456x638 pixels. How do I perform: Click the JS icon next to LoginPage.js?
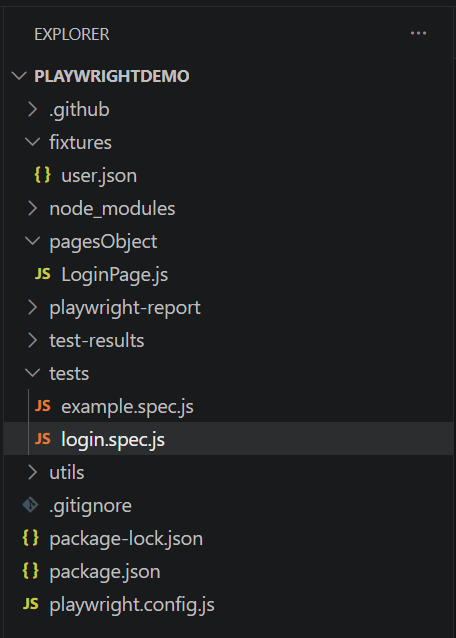pos(42,274)
